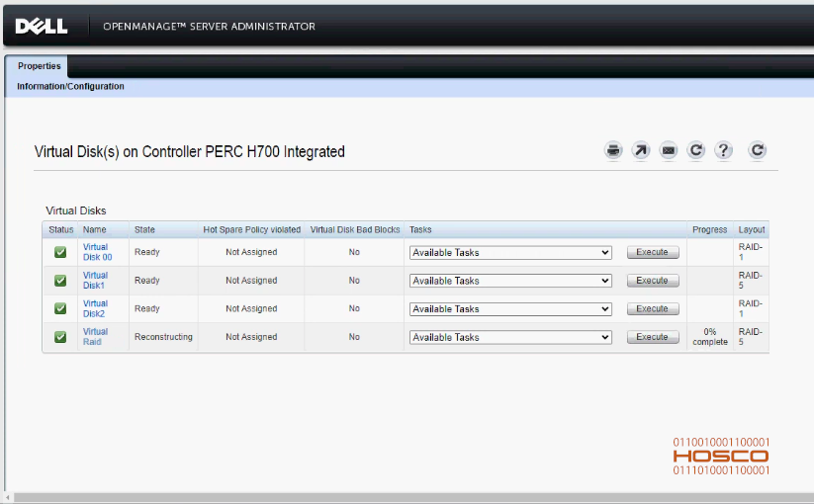Open the help question mark icon
Screen dimensions: 814x504
click(x=723, y=150)
